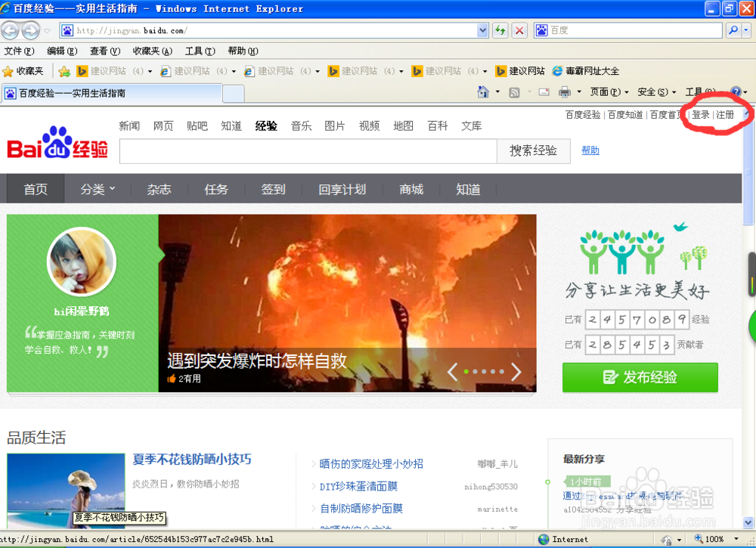Select the 签到 navigation tab
This screenshot has height=548, width=756.
[x=274, y=190]
